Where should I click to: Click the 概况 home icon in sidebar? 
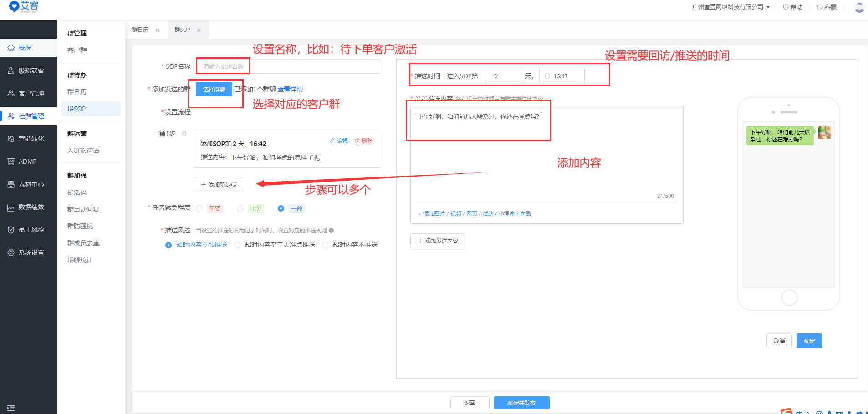(11, 48)
